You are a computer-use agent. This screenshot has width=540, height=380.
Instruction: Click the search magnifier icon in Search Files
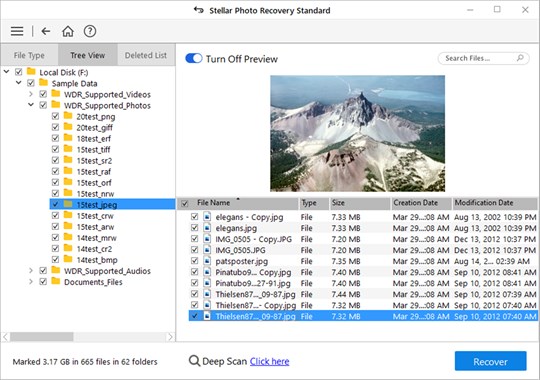click(x=520, y=58)
